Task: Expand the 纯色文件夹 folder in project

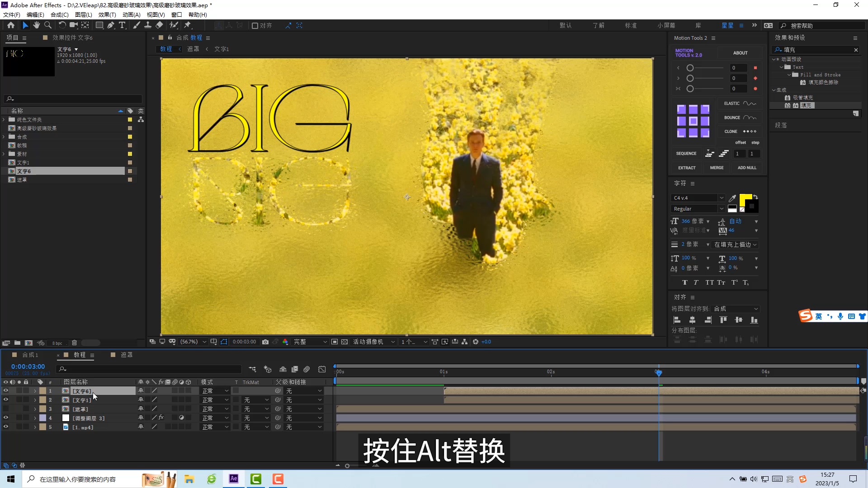Action: click(x=4, y=120)
